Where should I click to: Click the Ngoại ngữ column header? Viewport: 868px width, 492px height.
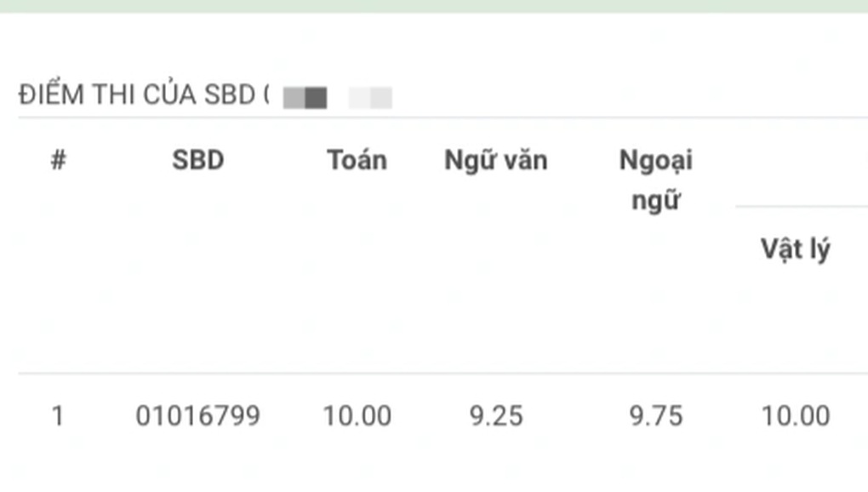coord(656,180)
